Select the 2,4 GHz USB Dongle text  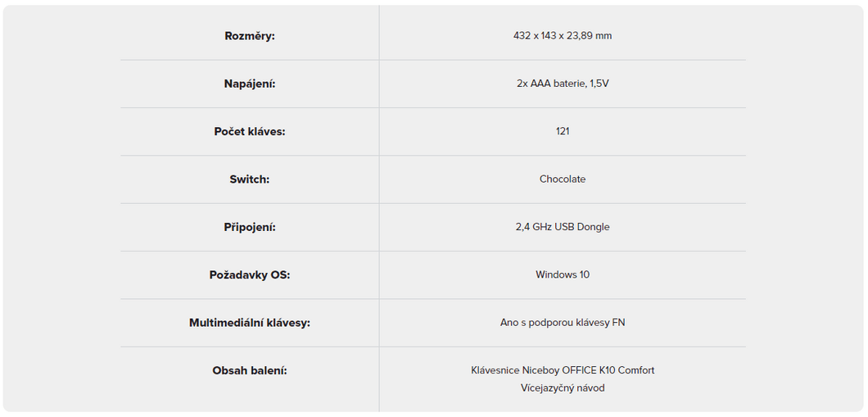point(563,227)
